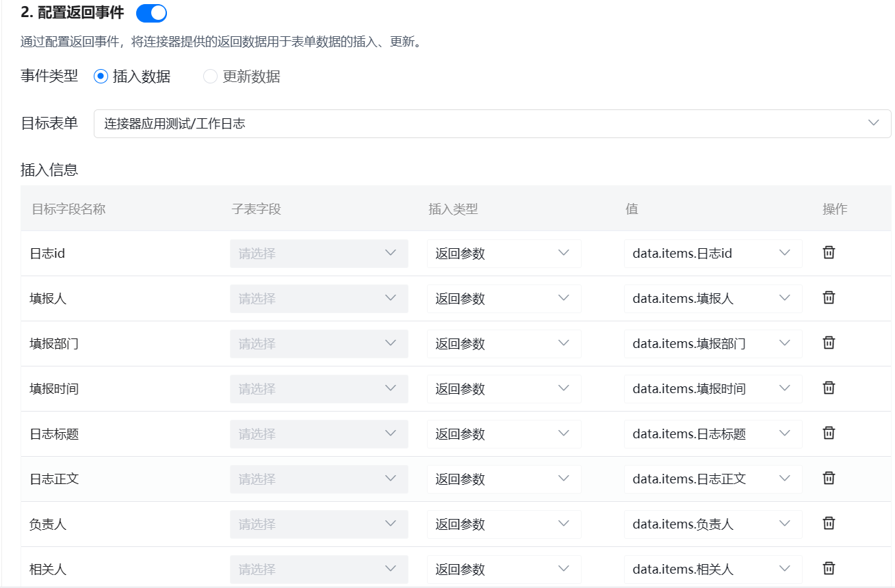Open the data.items.填报人 value dropdown
The image size is (895, 588).
[713, 299]
